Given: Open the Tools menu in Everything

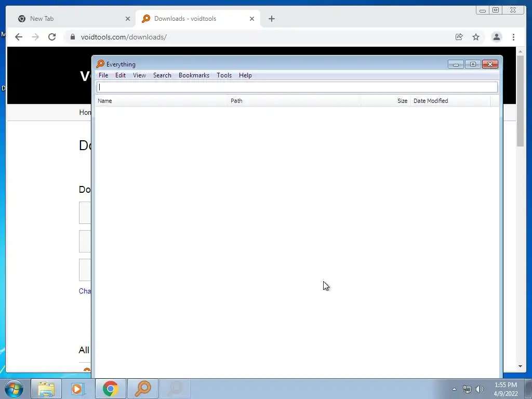Looking at the screenshot, I should coord(224,75).
